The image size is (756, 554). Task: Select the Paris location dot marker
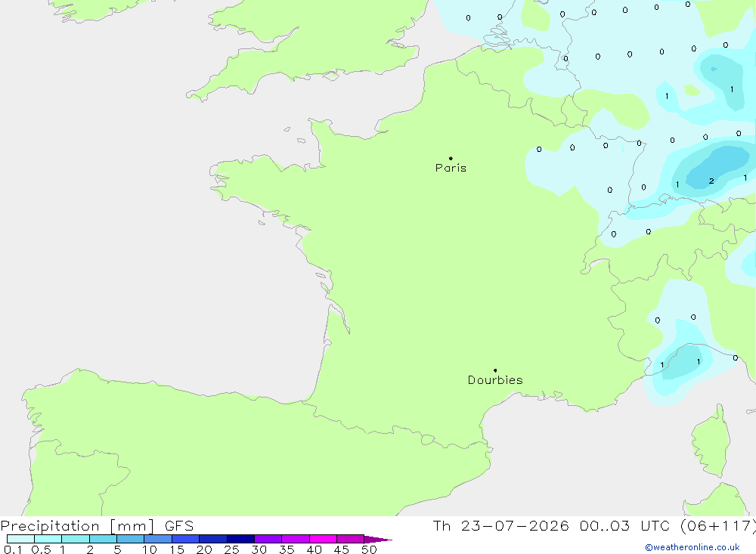pyautogui.click(x=451, y=158)
